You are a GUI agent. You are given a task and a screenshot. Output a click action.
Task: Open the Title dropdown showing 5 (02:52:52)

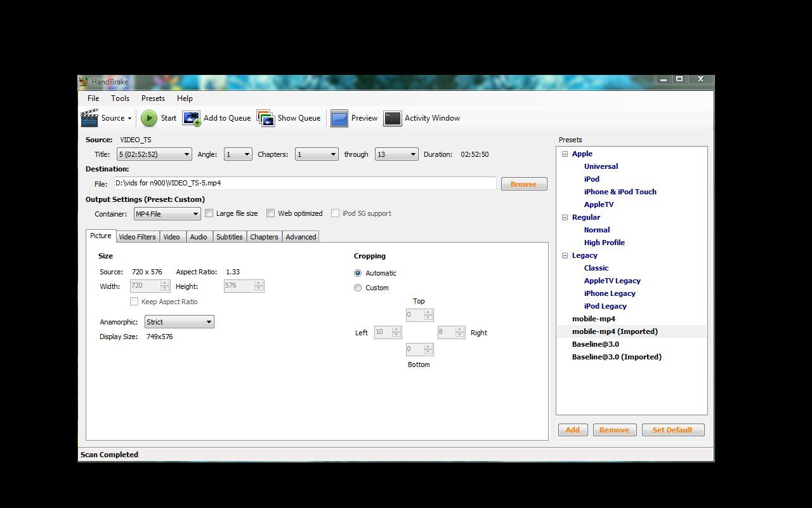point(154,154)
